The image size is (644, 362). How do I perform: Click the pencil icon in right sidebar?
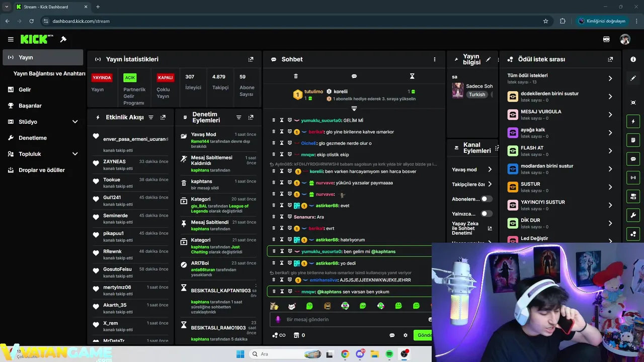click(x=633, y=78)
